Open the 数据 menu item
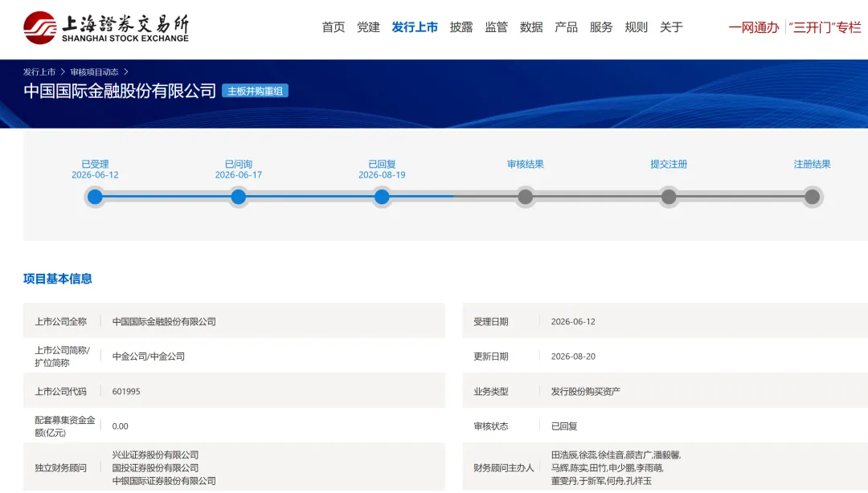Viewport: 868px width, 493px height. (531, 27)
